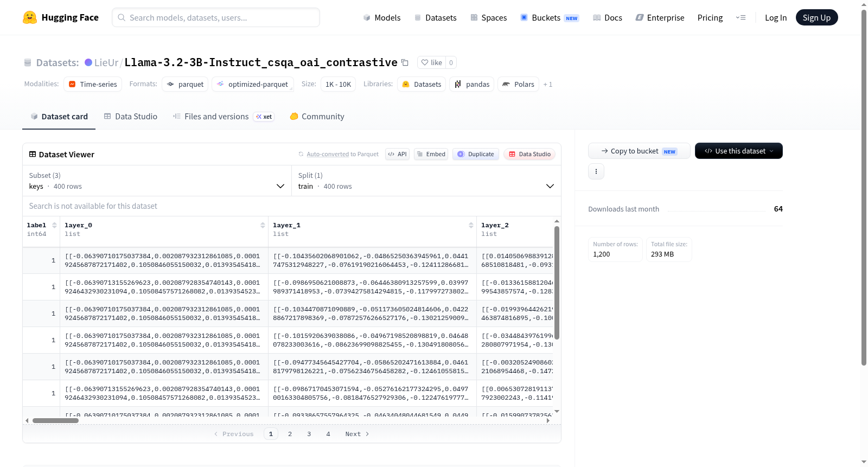Switch to the Dataset card tab
Screen dimensions: 868x467
click(59, 117)
